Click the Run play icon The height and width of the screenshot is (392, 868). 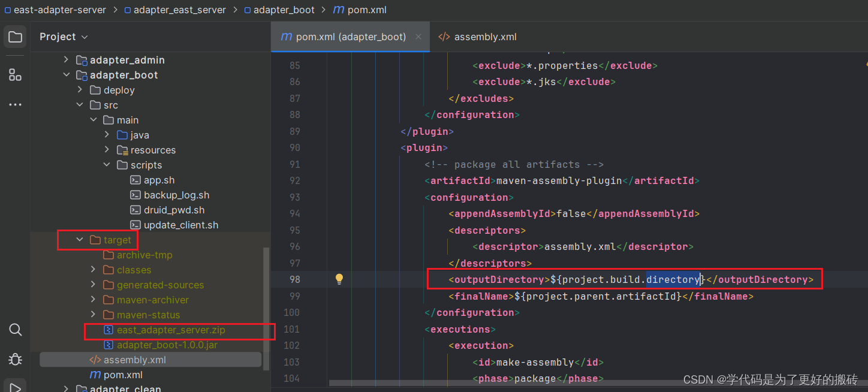click(x=15, y=385)
